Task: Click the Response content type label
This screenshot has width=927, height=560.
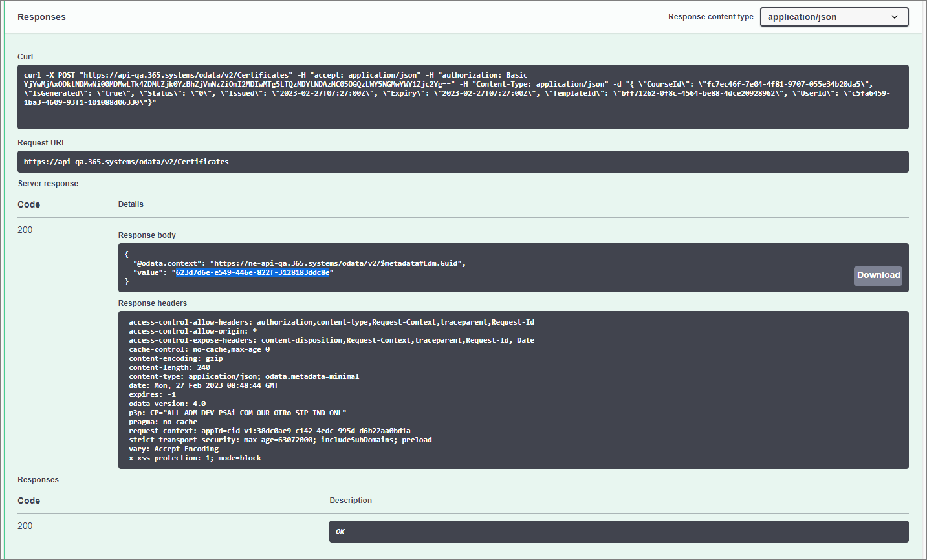Action: pyautogui.click(x=710, y=16)
